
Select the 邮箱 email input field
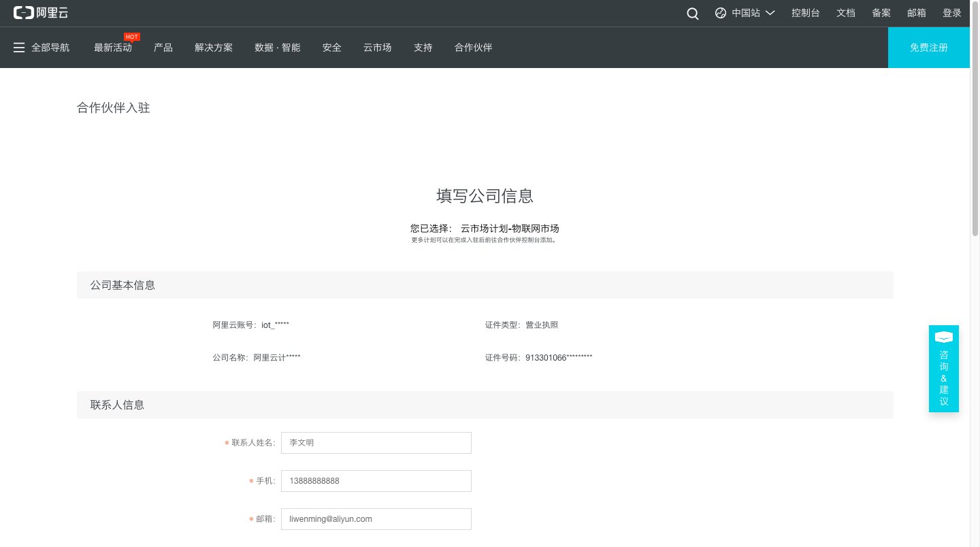pos(376,519)
